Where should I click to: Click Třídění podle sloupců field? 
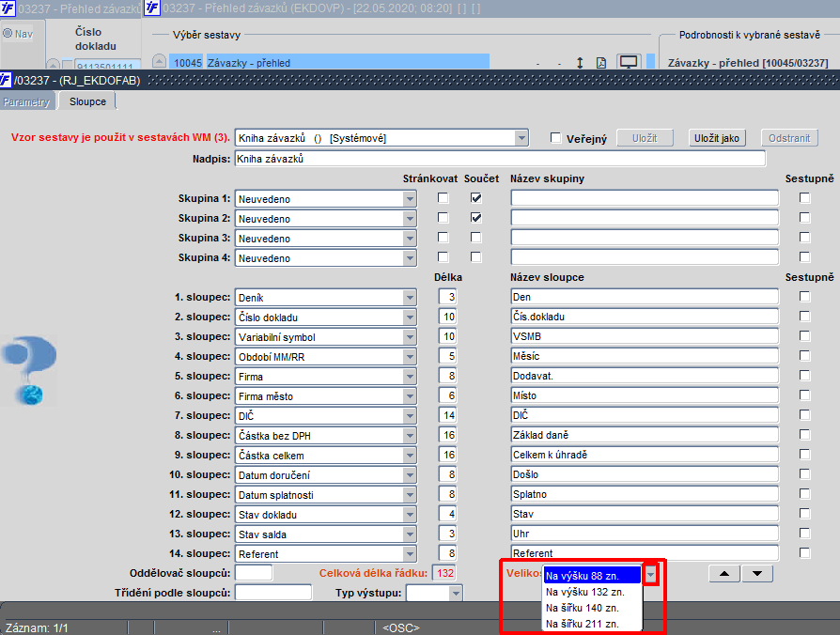tap(273, 593)
